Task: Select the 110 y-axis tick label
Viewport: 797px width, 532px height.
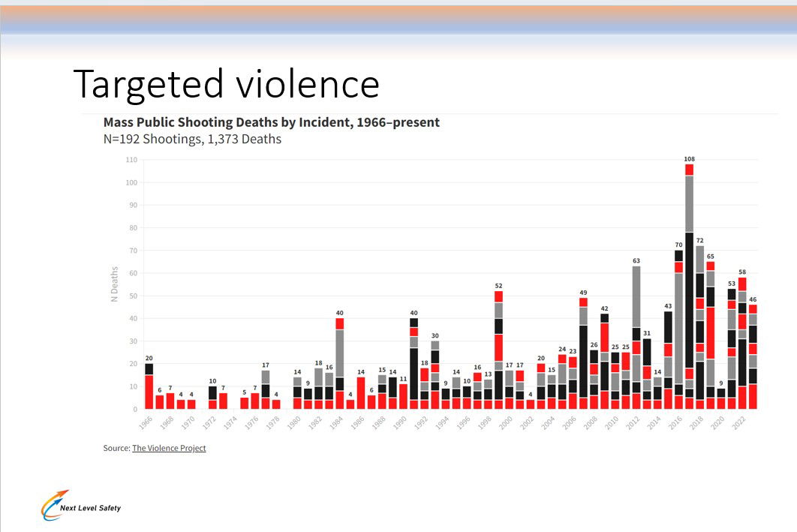Action: pyautogui.click(x=131, y=160)
